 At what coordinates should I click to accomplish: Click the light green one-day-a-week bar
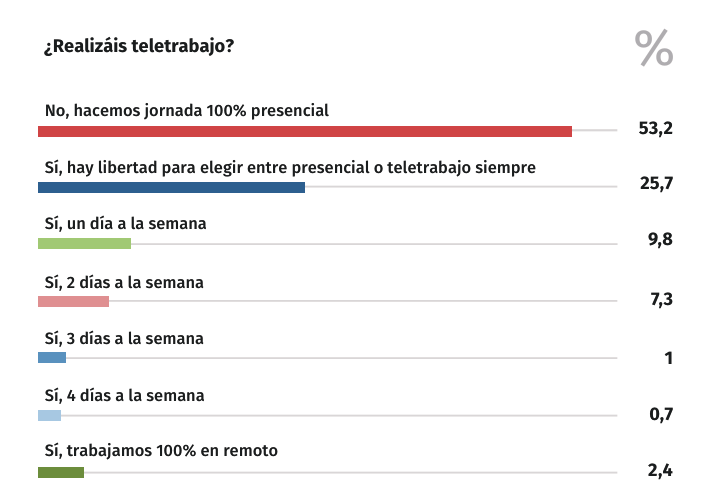coord(84,243)
